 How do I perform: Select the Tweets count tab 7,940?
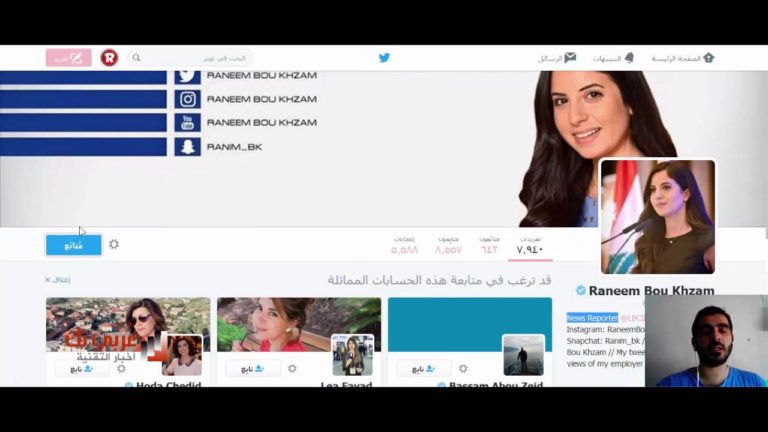point(530,245)
